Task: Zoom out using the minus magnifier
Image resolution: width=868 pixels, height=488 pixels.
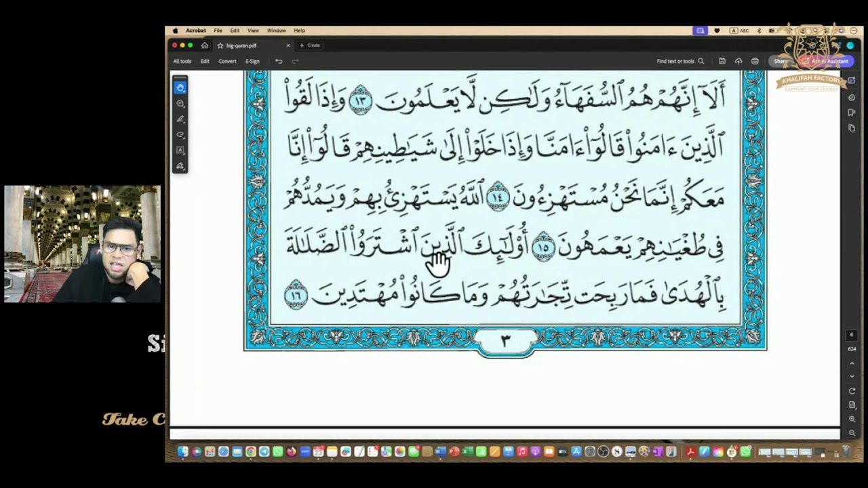Action: pos(852,432)
